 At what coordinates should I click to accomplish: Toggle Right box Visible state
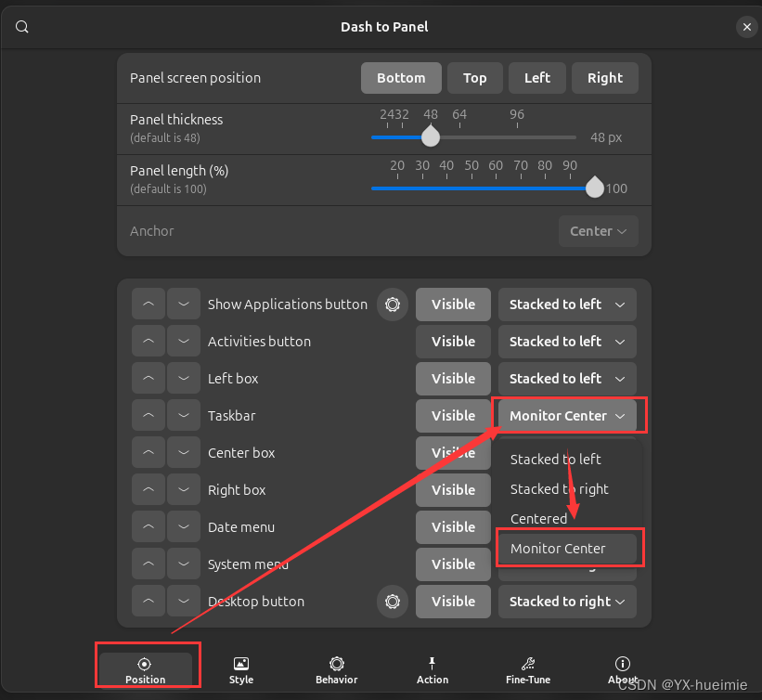click(x=453, y=490)
